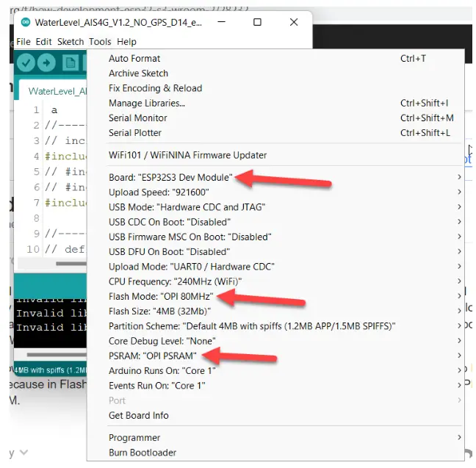Expand Upload Speed "921600" submenu
The image size is (476, 468).
[x=275, y=192]
